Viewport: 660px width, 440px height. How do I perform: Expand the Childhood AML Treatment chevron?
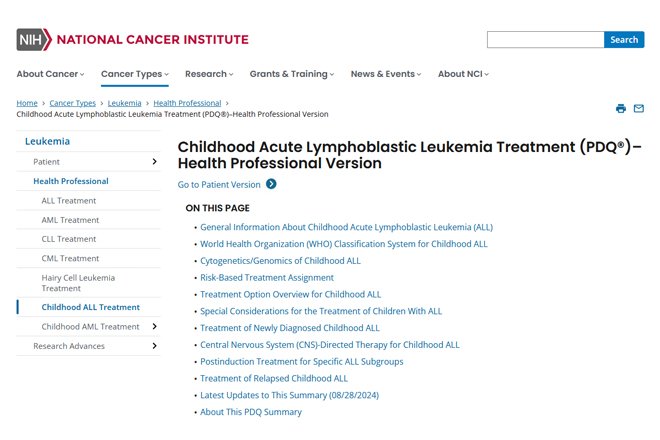[154, 326]
